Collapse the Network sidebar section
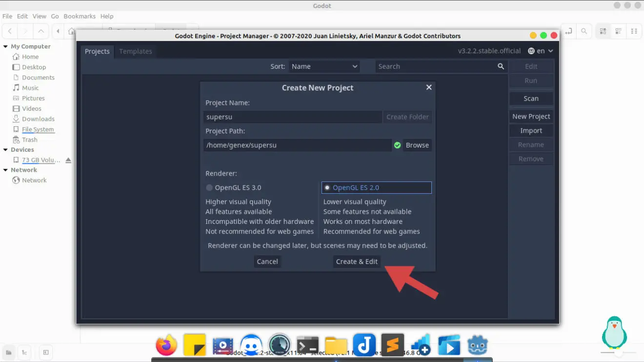The width and height of the screenshot is (644, 362). pos(5,170)
